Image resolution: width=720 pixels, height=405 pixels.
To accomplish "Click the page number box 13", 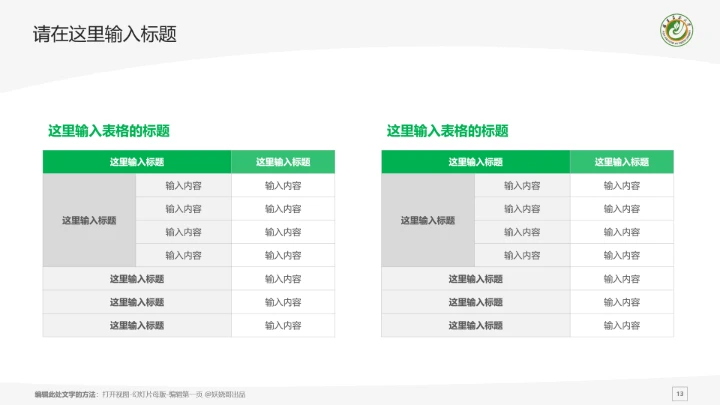I will [680, 394].
